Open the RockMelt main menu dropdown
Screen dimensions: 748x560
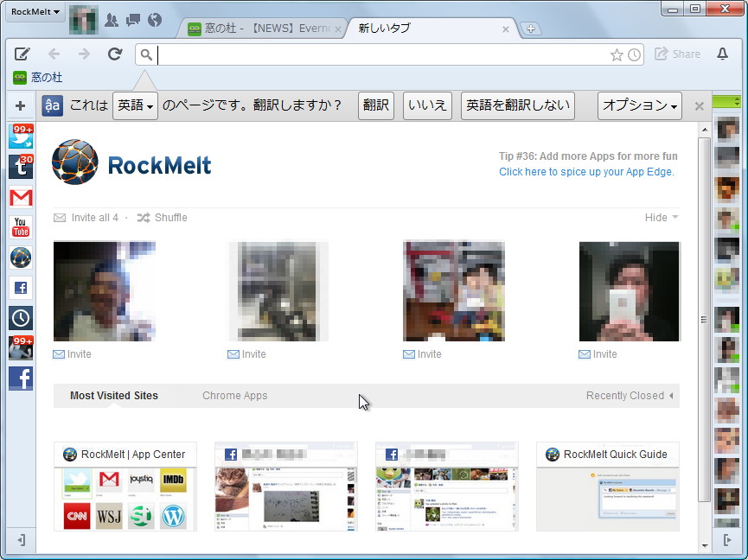[x=35, y=12]
